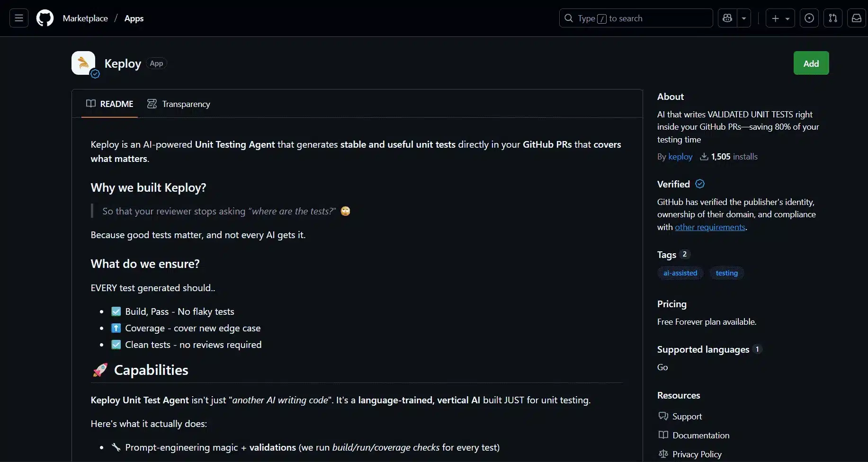
Task: Focus the 'Type / to search' field
Action: [x=636, y=18]
